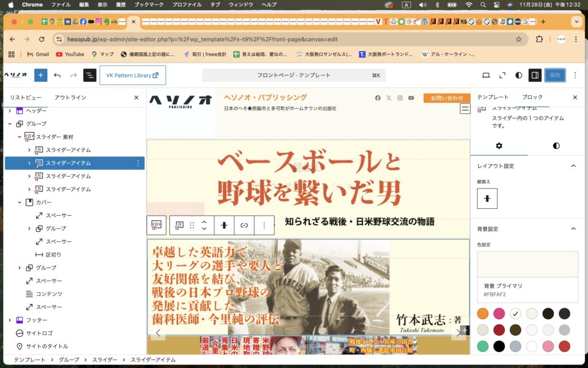Click the blue block inserter plus button
The height and width of the screenshot is (368, 588).
coord(41,75)
